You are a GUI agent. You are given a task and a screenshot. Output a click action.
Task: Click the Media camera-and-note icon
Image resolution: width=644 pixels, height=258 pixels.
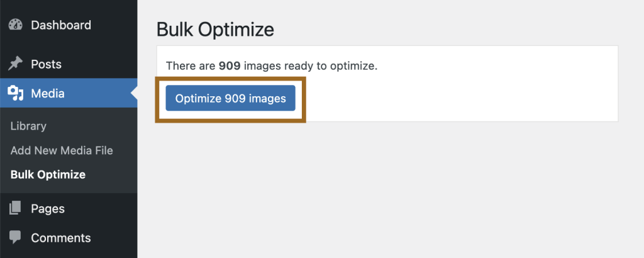pos(15,94)
